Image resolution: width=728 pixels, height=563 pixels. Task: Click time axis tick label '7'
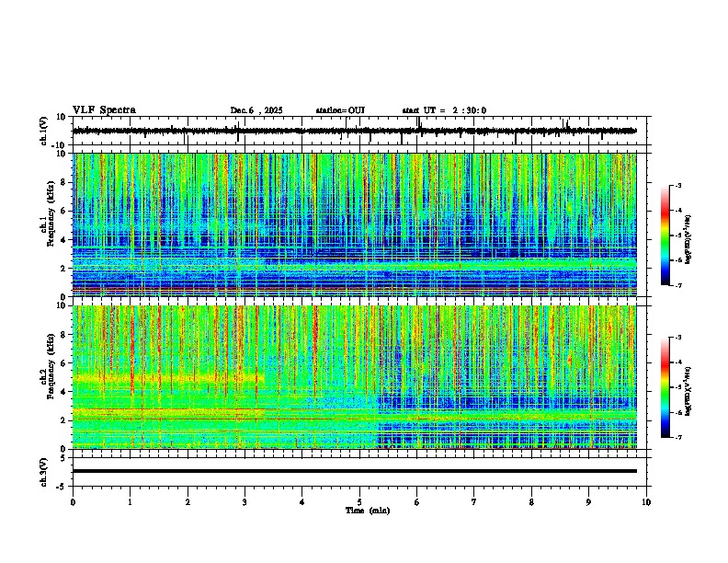point(474,502)
